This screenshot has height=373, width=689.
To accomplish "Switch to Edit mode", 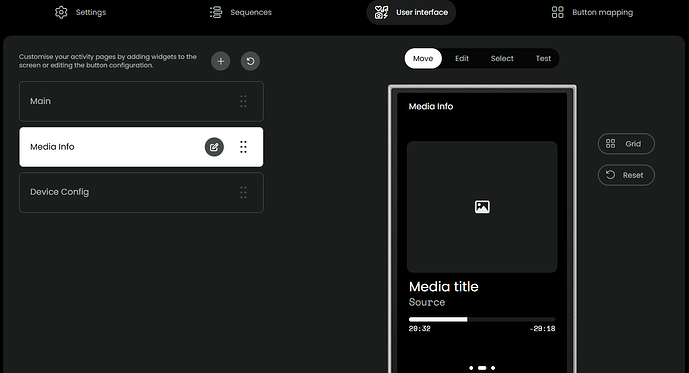I will tap(462, 58).
